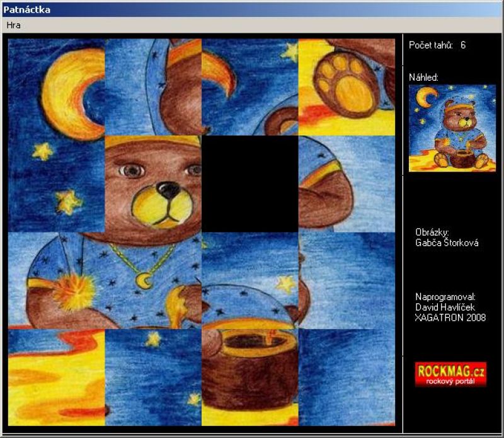Click the tile with bear's striped sleeve arm
This screenshot has height=438, width=504.
pyautogui.click(x=346, y=184)
